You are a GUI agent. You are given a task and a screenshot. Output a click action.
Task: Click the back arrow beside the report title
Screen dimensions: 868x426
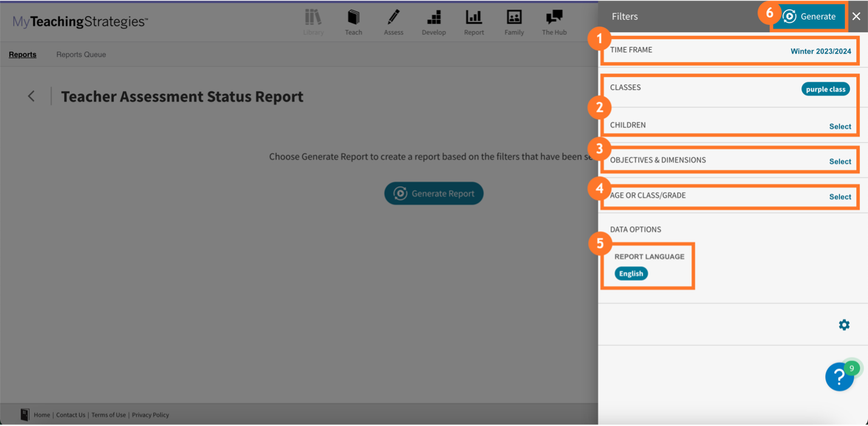31,95
